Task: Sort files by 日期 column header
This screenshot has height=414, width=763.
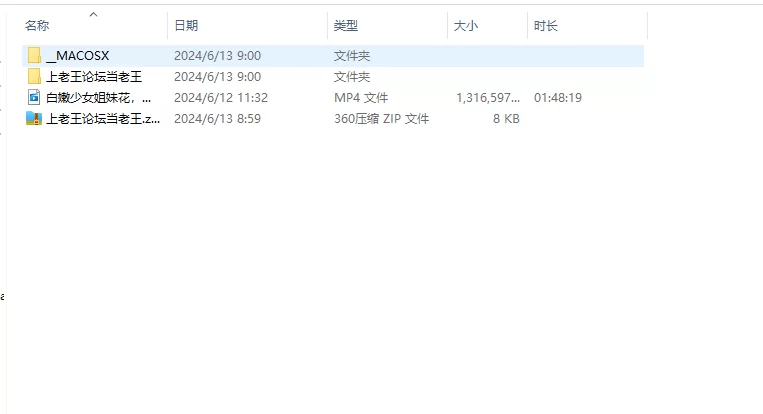Action: 186,26
